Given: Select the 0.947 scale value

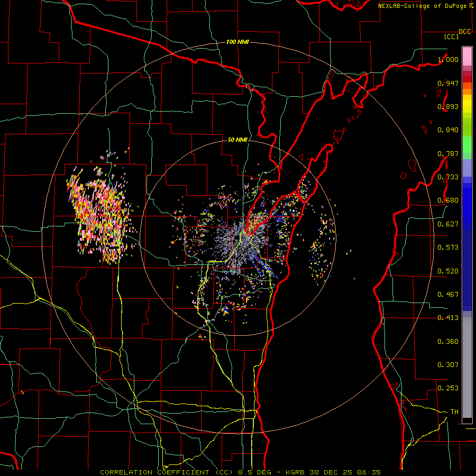Looking at the screenshot, I should pyautogui.click(x=448, y=83).
